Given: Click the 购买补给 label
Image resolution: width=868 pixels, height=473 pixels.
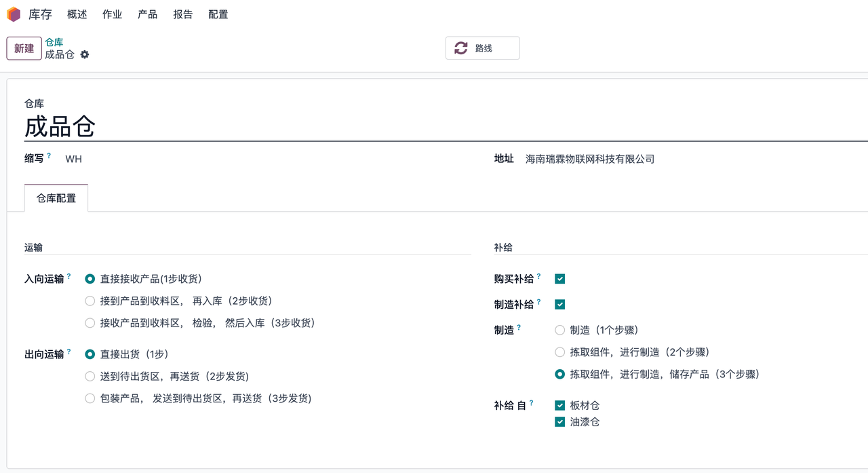Looking at the screenshot, I should coord(514,279).
